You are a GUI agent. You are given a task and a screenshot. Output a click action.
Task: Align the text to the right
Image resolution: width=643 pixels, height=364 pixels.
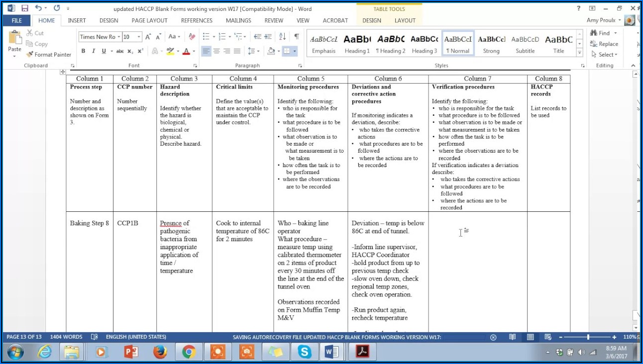click(227, 51)
